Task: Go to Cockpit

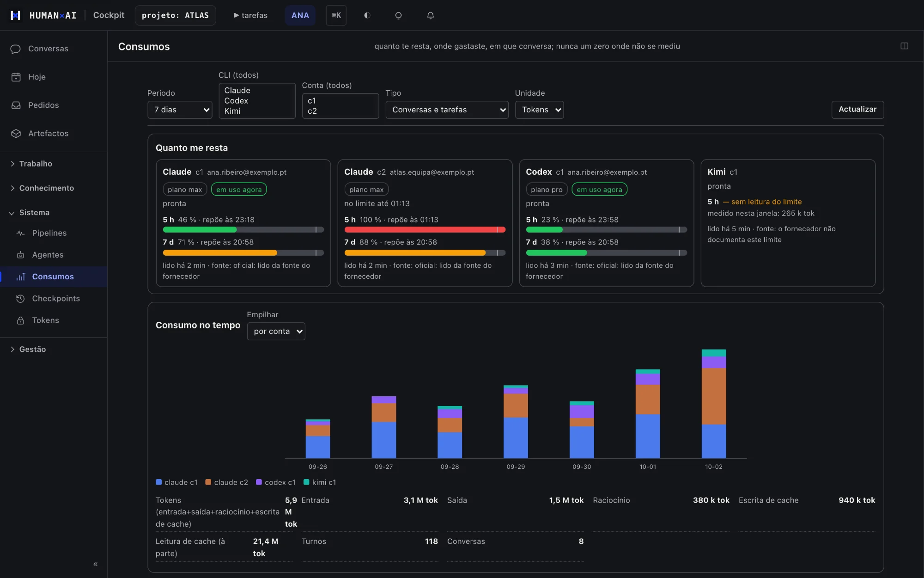Action: pyautogui.click(x=109, y=15)
